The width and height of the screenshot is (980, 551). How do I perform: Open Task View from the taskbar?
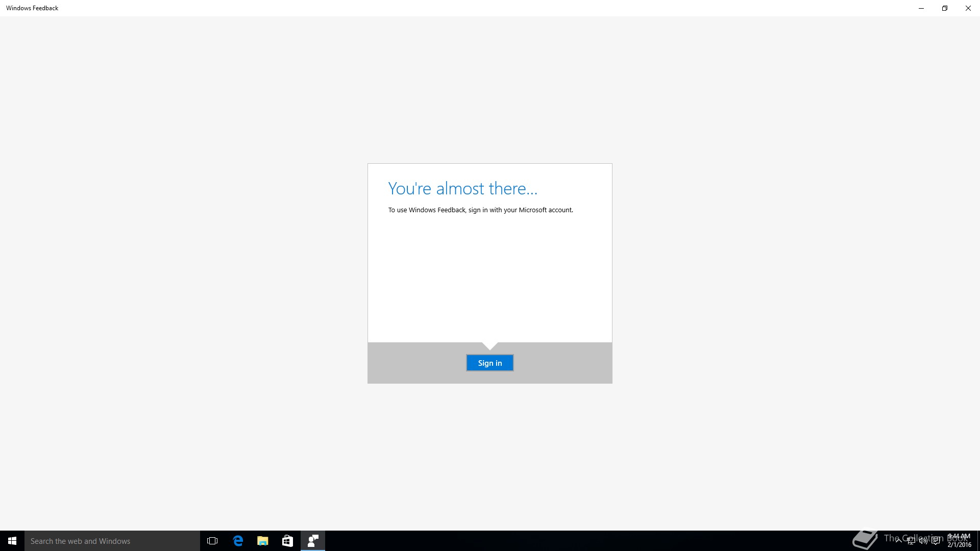point(212,541)
